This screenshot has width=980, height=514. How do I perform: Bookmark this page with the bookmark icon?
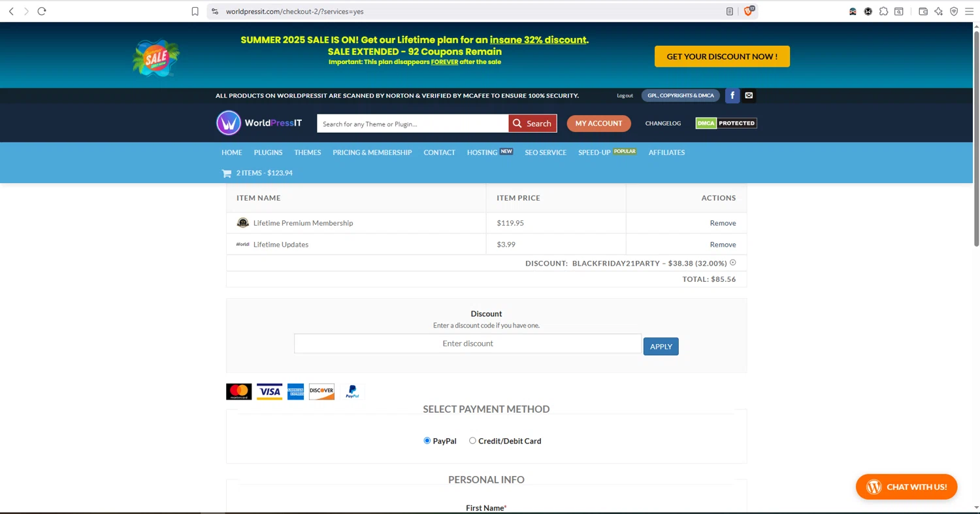[195, 11]
